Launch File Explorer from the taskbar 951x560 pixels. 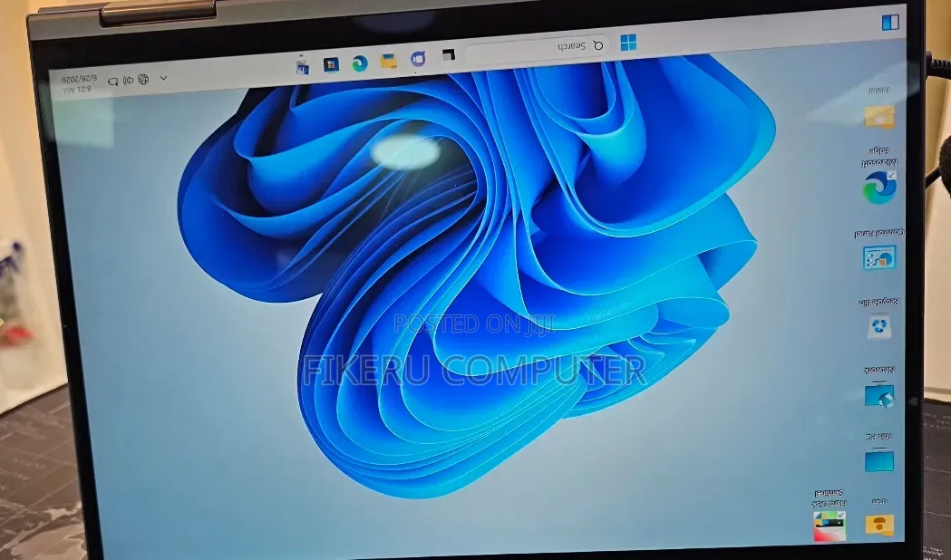(x=389, y=61)
